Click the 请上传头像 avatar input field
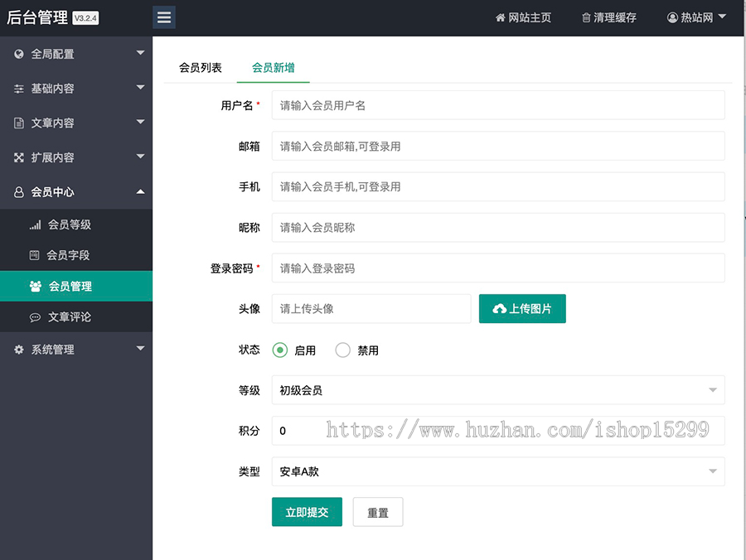Image resolution: width=746 pixels, height=560 pixels. coord(371,308)
